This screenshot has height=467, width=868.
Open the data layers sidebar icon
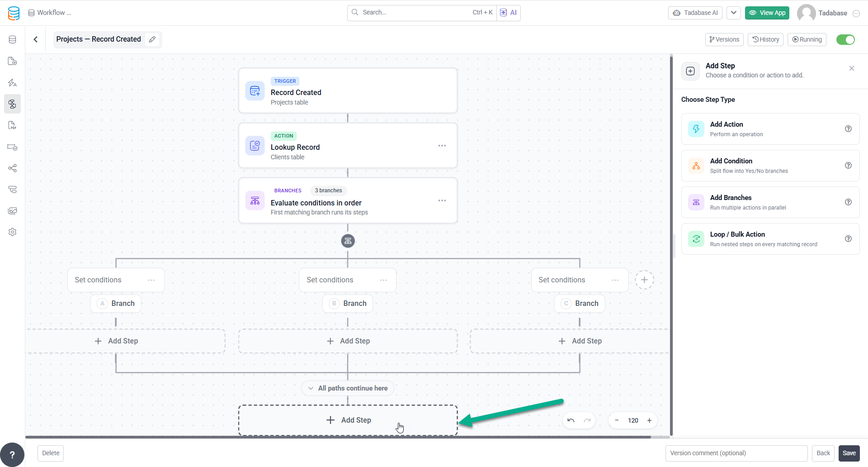pos(13,189)
